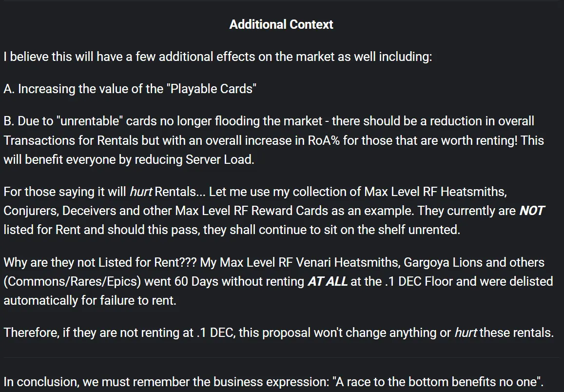Image resolution: width=564 pixels, height=392 pixels.
Task: Click the horizontal divider above the conclusion
Action: [x=282, y=357]
